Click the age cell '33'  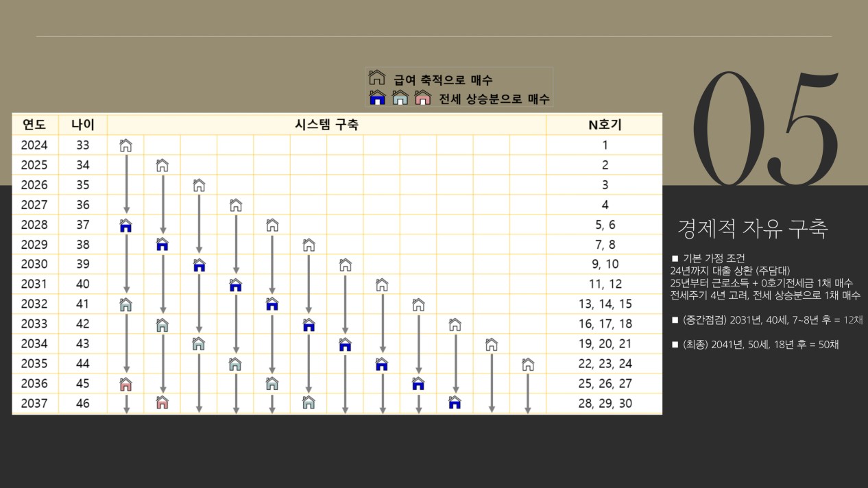[x=83, y=145]
